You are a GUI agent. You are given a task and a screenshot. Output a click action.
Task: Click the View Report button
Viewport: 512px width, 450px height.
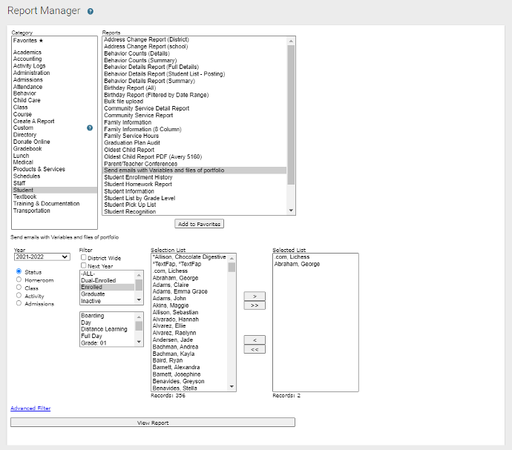point(153,422)
